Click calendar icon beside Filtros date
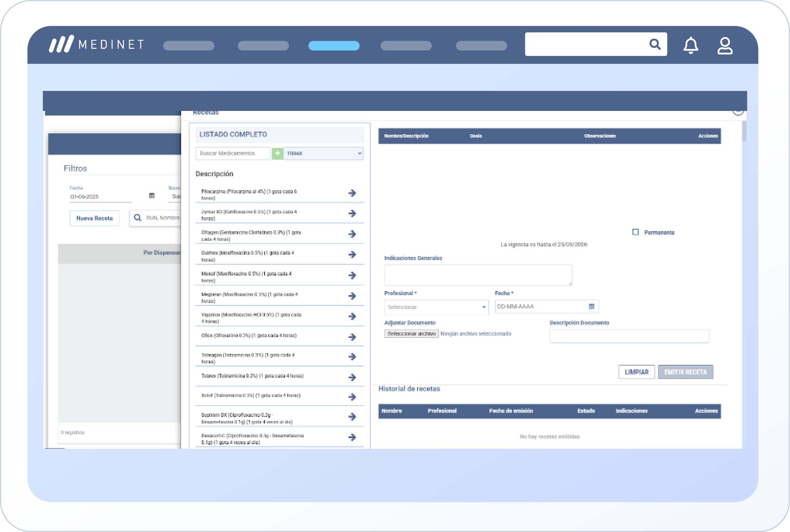 pyautogui.click(x=152, y=196)
